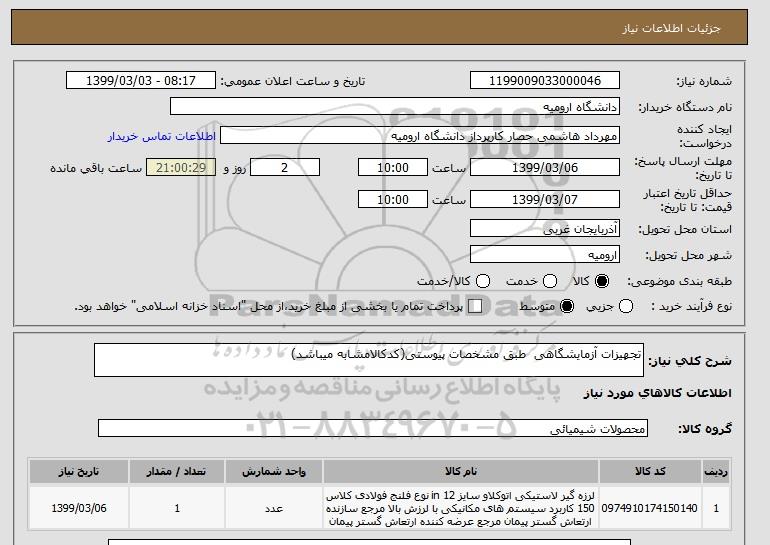The width and height of the screenshot is (770, 545).
Task: Select the خدمت radio button
Action: click(x=550, y=281)
